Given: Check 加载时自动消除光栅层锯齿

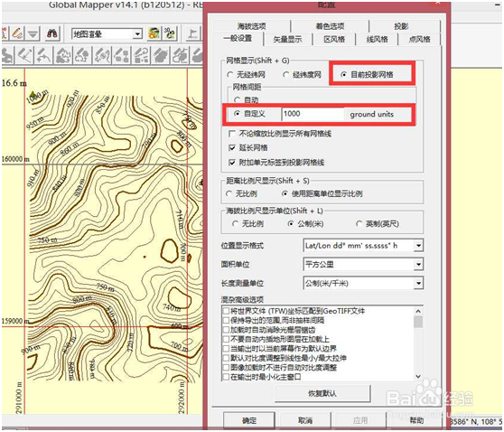Looking at the screenshot, I should pos(226,330).
